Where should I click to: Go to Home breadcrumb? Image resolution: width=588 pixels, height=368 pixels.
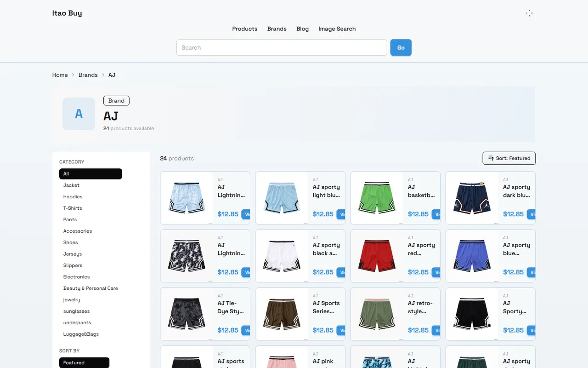point(60,75)
